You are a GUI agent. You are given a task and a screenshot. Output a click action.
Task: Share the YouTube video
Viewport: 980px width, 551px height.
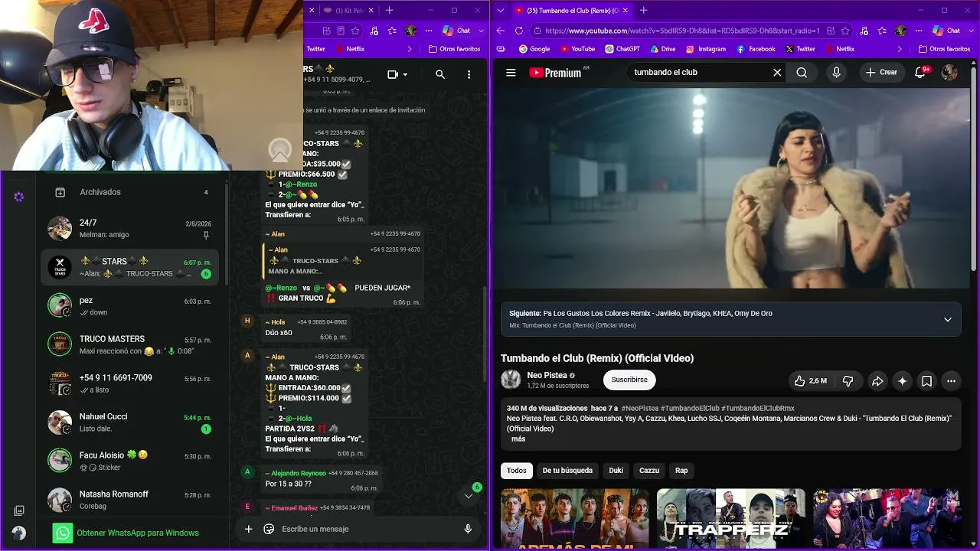pyautogui.click(x=877, y=380)
